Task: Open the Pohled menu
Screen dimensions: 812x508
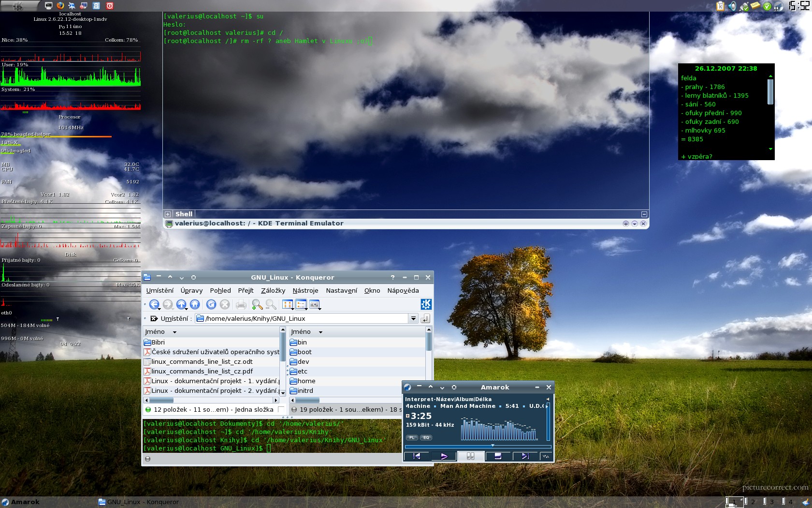Action: click(x=220, y=290)
